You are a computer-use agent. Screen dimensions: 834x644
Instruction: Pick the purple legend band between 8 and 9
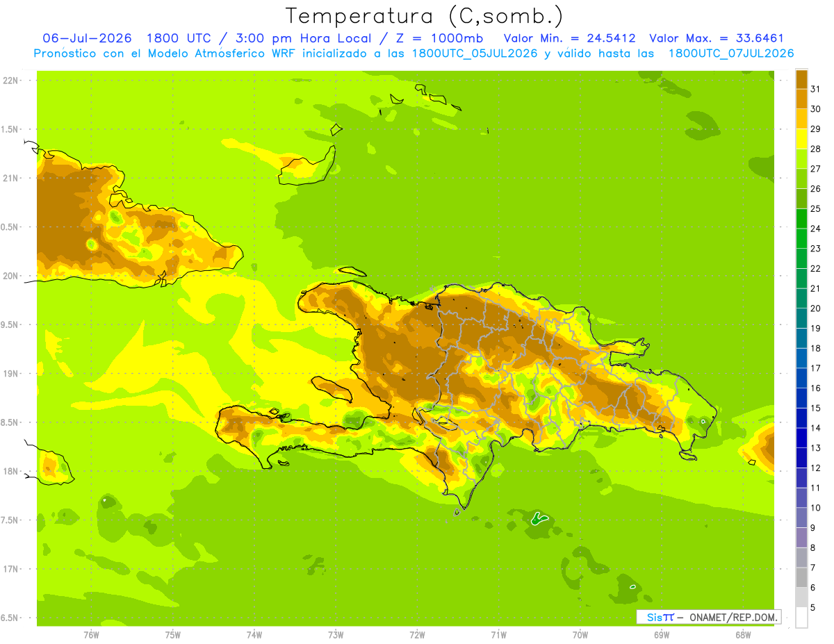point(801,538)
